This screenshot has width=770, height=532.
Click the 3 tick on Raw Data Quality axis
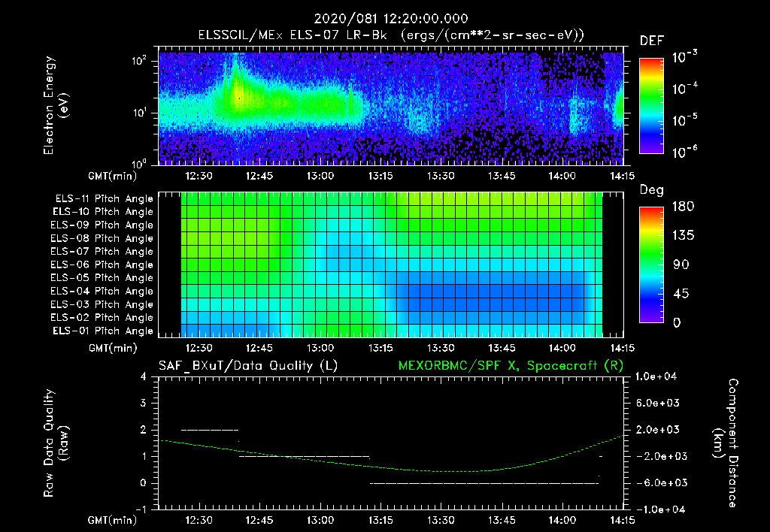(144, 404)
